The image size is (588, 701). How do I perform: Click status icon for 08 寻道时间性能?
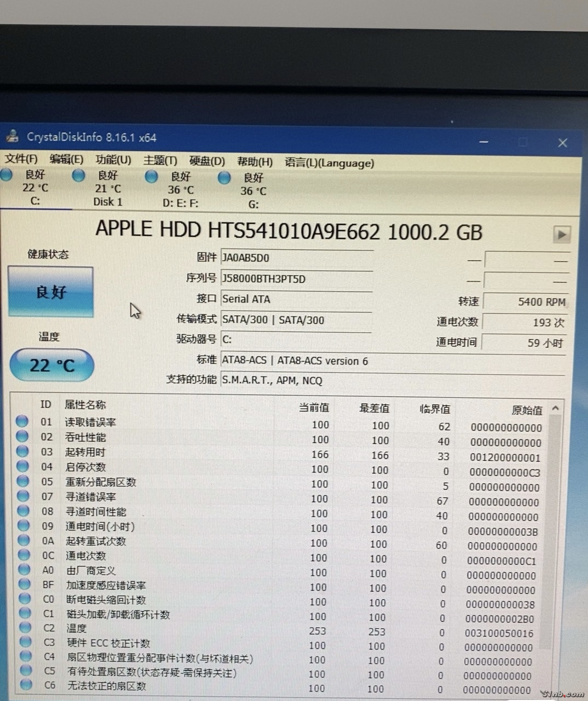[24, 511]
